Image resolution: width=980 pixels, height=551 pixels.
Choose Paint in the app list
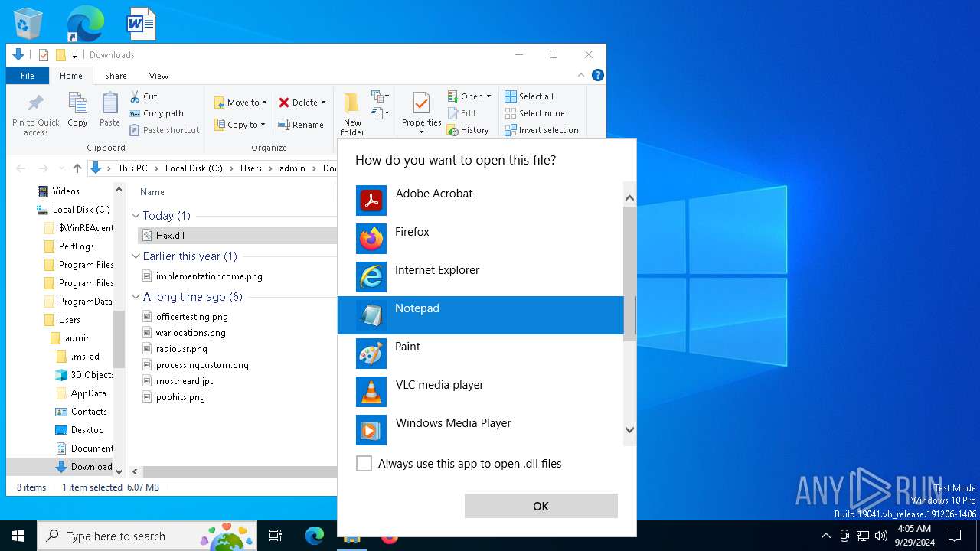pyautogui.click(x=481, y=354)
